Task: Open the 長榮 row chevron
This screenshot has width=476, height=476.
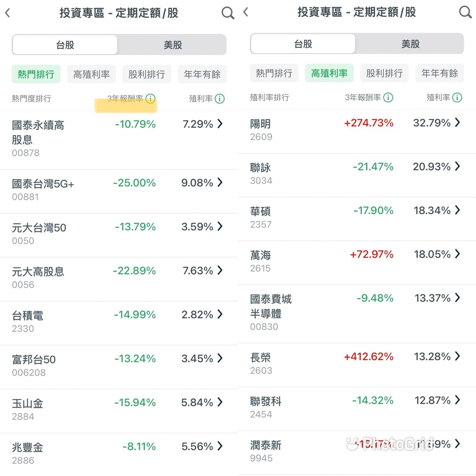Action: pyautogui.click(x=458, y=356)
